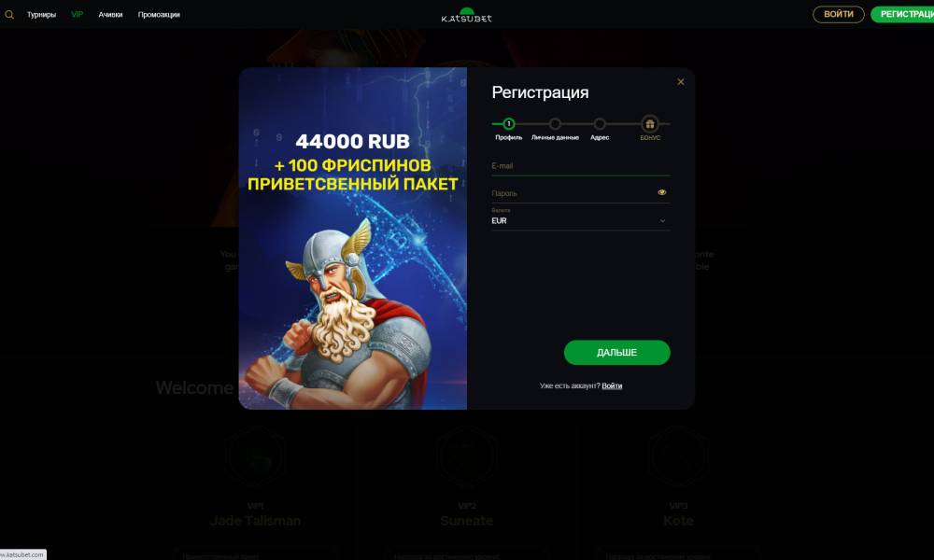
Task: Close the registration popup
Action: [x=680, y=82]
